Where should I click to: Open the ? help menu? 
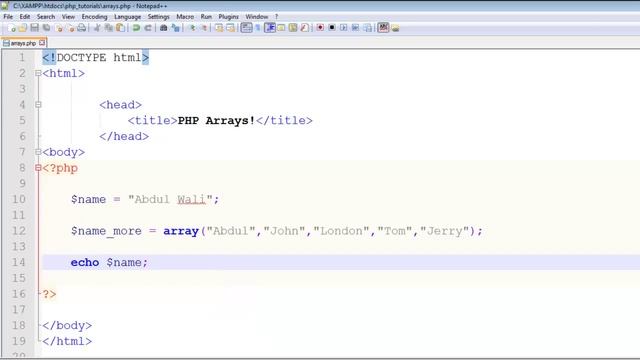tap(276, 17)
